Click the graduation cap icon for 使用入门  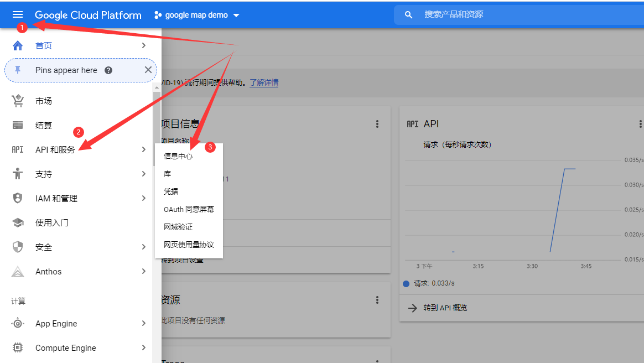tap(18, 222)
